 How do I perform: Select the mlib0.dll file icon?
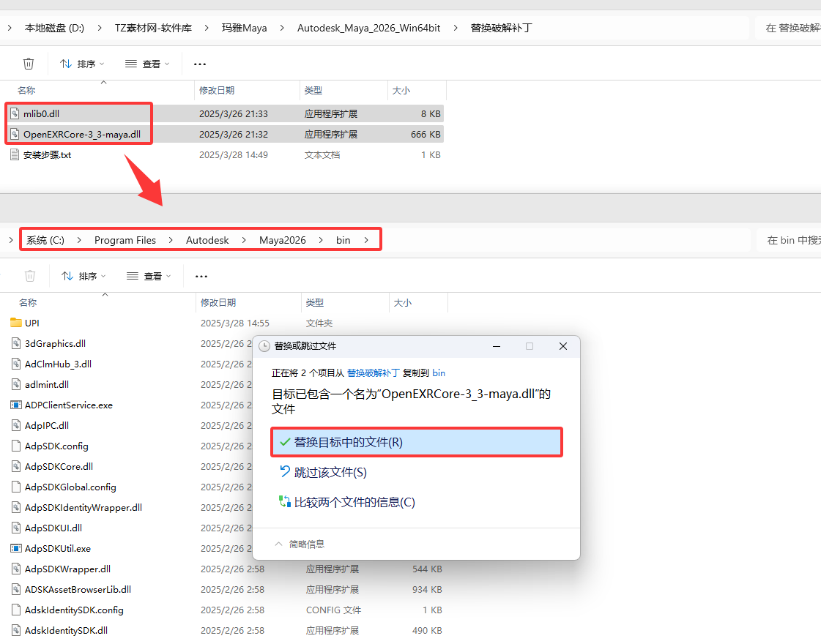[x=15, y=113]
